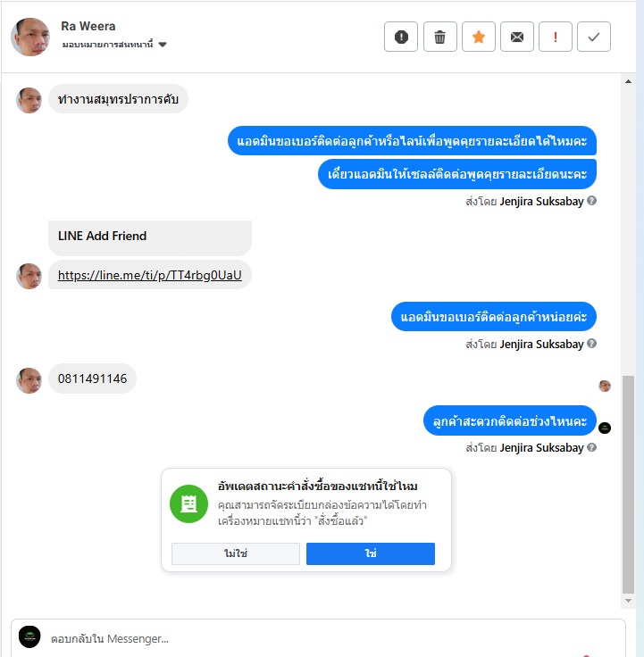This screenshot has width=644, height=657.
Task: Delete conversation using trash can icon
Action: coord(439,37)
